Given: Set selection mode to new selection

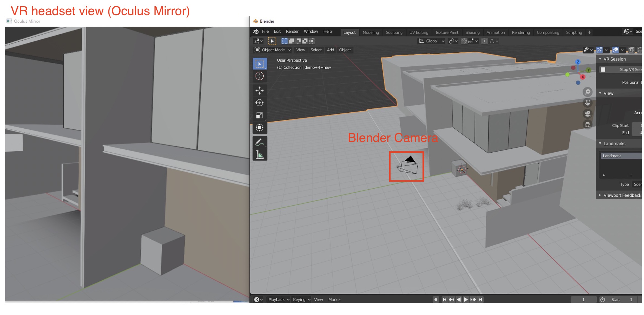Looking at the screenshot, I should (x=285, y=41).
